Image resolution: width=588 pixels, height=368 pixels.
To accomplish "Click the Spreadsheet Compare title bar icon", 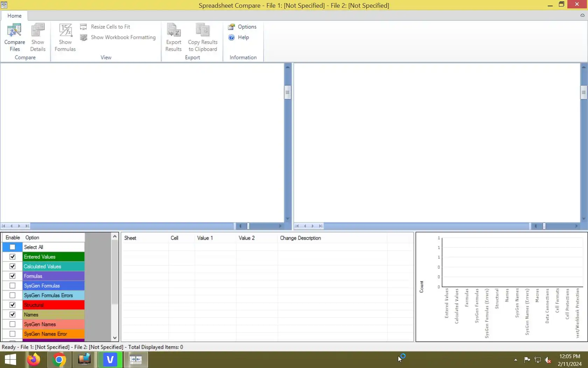I will [4, 5].
